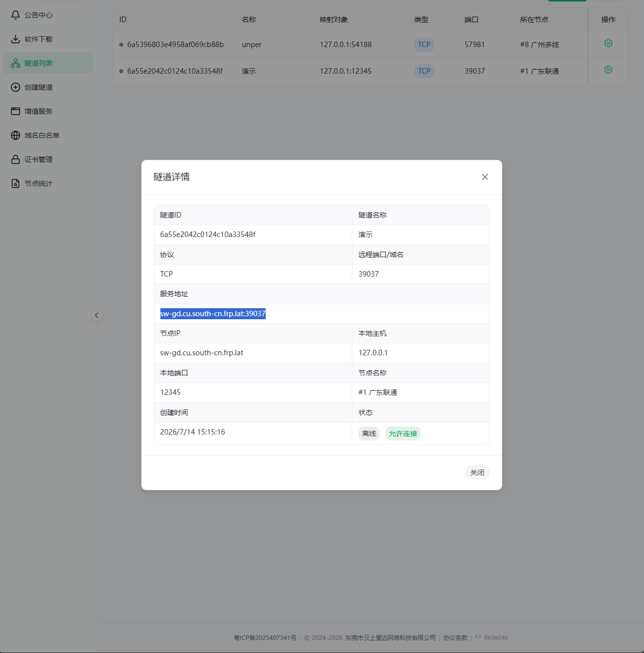This screenshot has width=644, height=653.
Task: Click tunnel ID 6a55e2042c0124c10a33548f in dialog
Action: coord(208,235)
